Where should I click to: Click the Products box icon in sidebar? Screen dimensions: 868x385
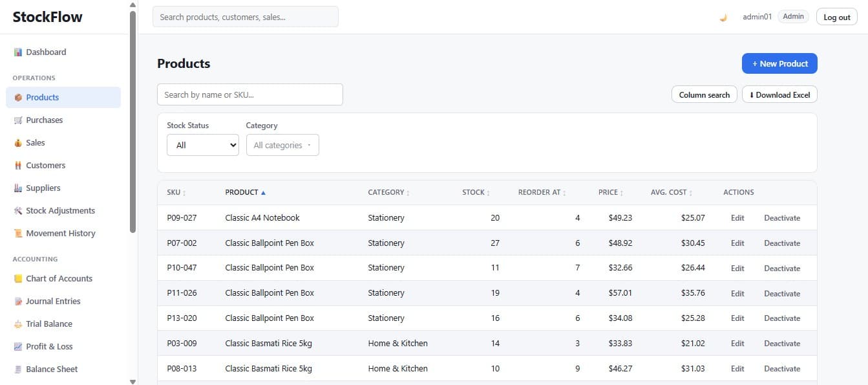pyautogui.click(x=18, y=97)
